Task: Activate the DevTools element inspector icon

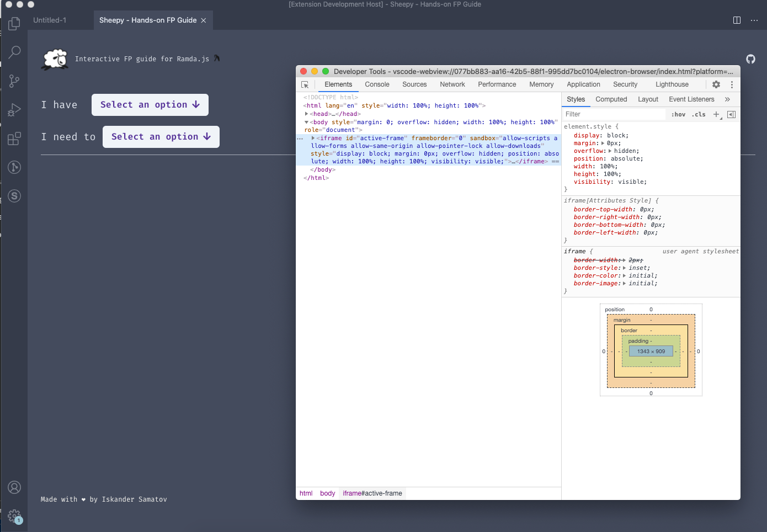Action: (305, 84)
